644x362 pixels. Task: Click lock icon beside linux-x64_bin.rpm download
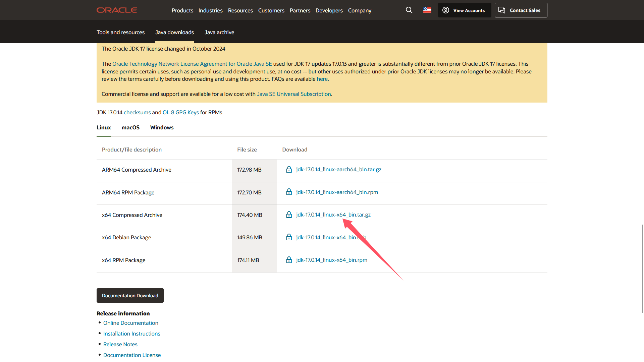289,260
